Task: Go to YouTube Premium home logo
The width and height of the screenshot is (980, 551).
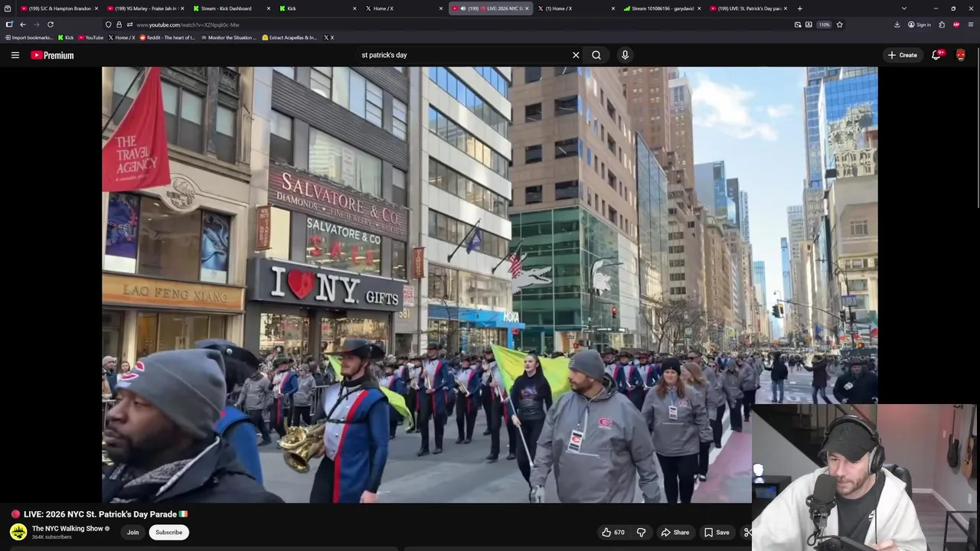Action: (52, 55)
